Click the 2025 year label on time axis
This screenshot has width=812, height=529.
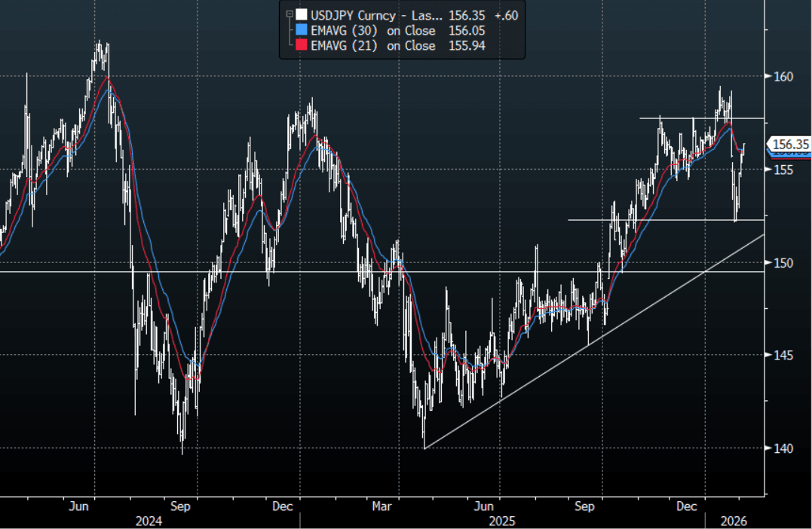coord(501,521)
